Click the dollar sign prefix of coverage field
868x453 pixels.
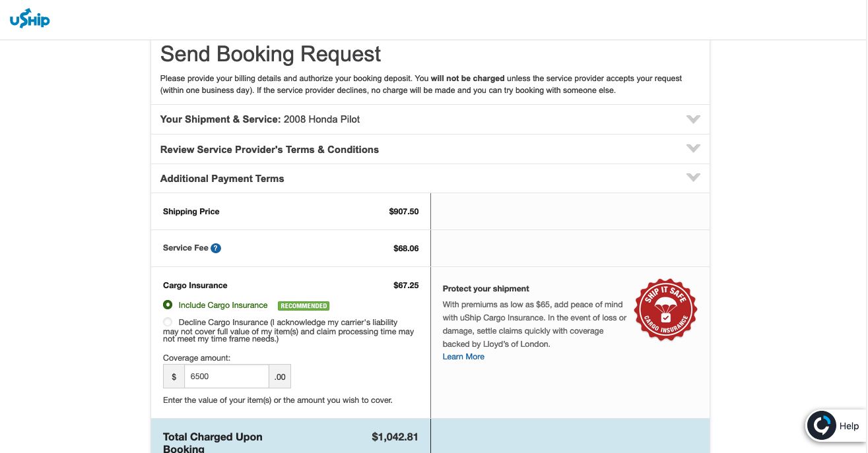[174, 377]
